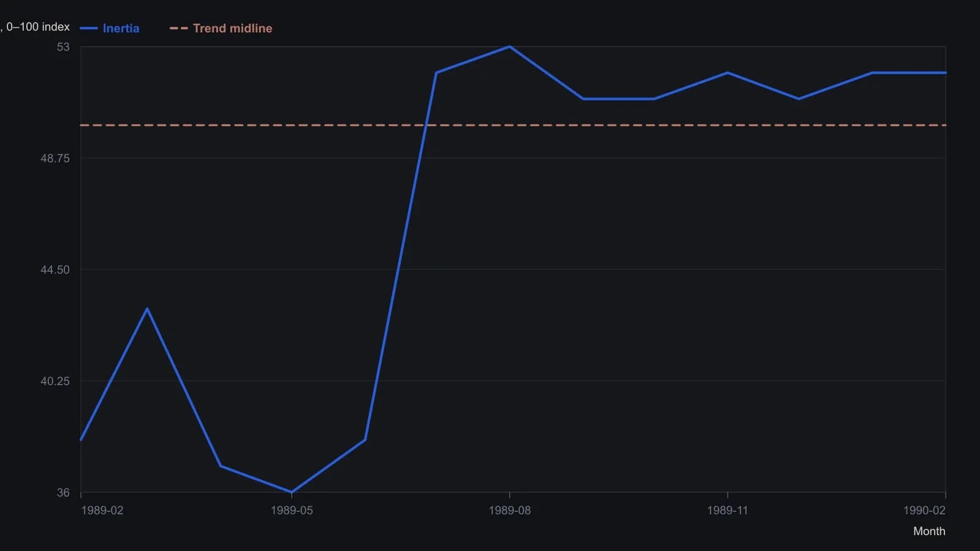Toggle the Trend midline legend entry
980x551 pixels.
tap(221, 28)
